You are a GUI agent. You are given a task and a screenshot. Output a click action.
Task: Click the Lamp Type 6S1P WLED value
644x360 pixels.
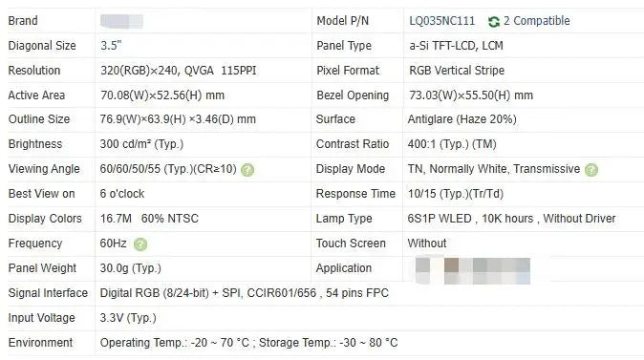[511, 219]
